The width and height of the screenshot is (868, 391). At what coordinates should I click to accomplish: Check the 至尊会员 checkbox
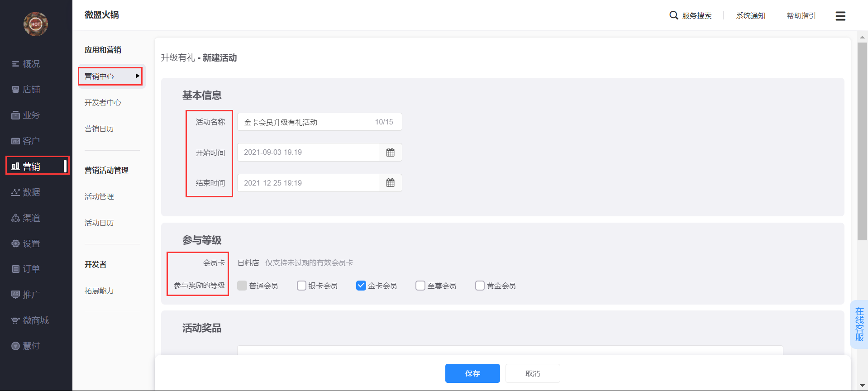pos(420,286)
